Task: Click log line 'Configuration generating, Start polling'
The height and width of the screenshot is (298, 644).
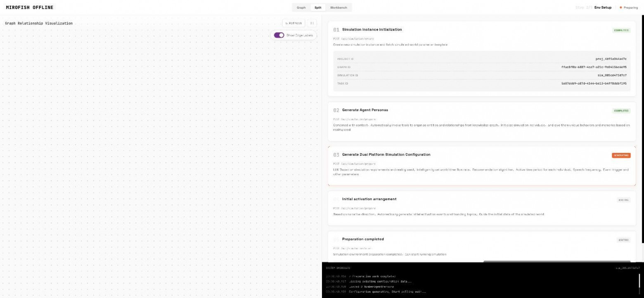Action: pos(387,291)
